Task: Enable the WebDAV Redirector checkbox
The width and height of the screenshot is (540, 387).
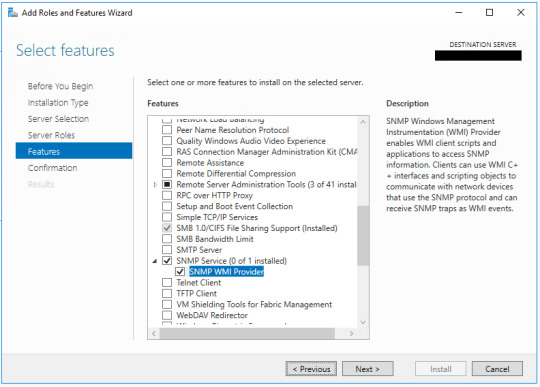Action: tap(167, 315)
